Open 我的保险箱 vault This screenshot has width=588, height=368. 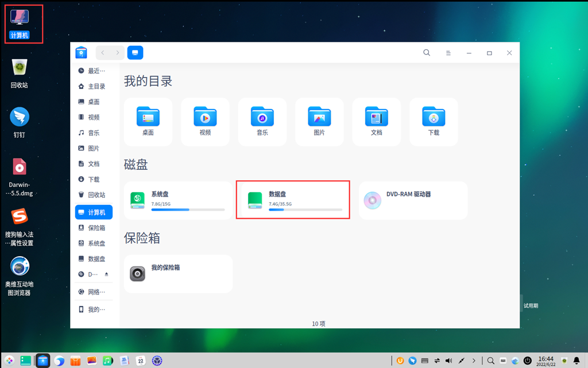coord(178,273)
